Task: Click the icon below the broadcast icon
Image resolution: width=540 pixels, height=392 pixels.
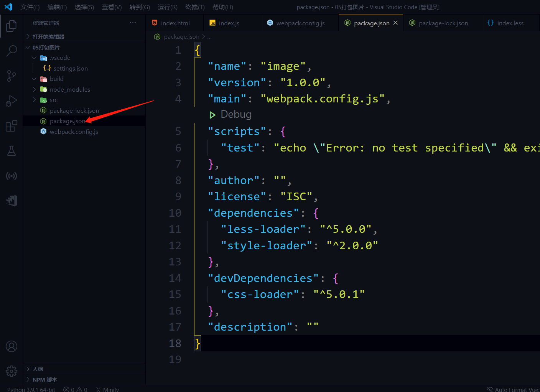Action: tap(12, 201)
